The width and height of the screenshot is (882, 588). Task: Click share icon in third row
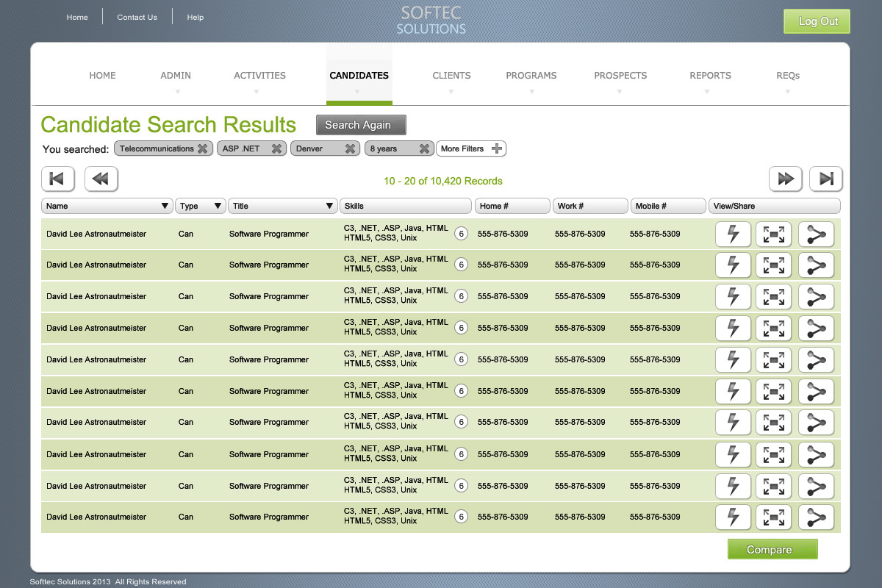point(816,298)
